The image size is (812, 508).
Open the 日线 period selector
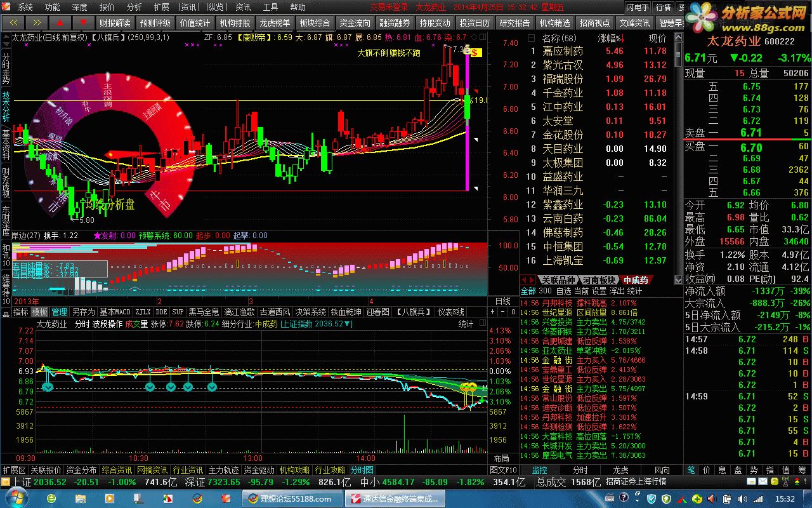[502, 300]
